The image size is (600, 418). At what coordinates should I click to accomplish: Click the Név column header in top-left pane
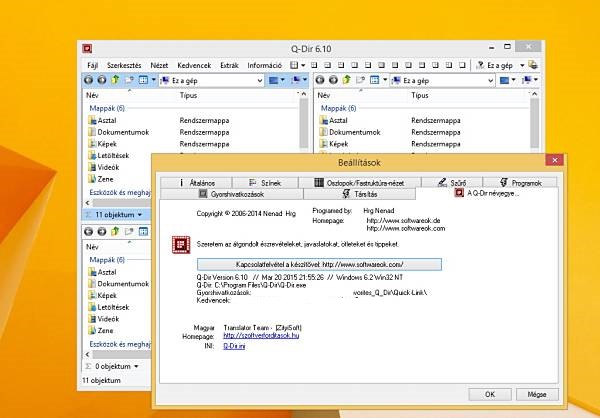pos(131,95)
